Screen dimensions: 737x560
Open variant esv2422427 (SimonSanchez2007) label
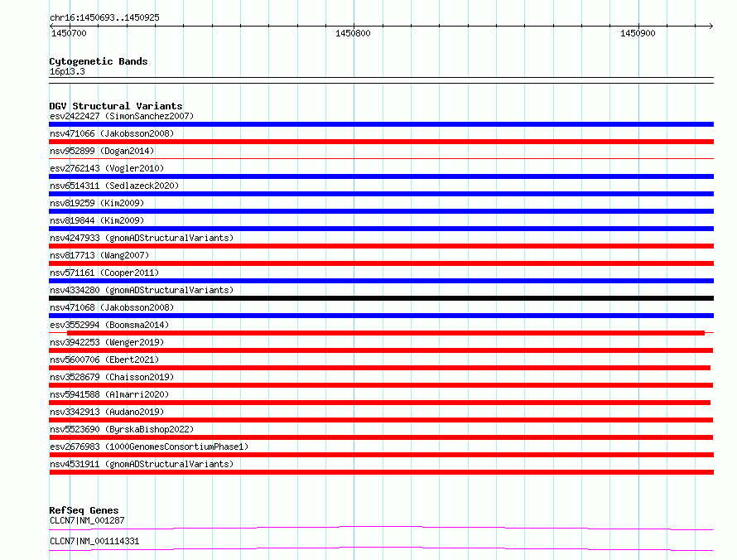point(122,116)
